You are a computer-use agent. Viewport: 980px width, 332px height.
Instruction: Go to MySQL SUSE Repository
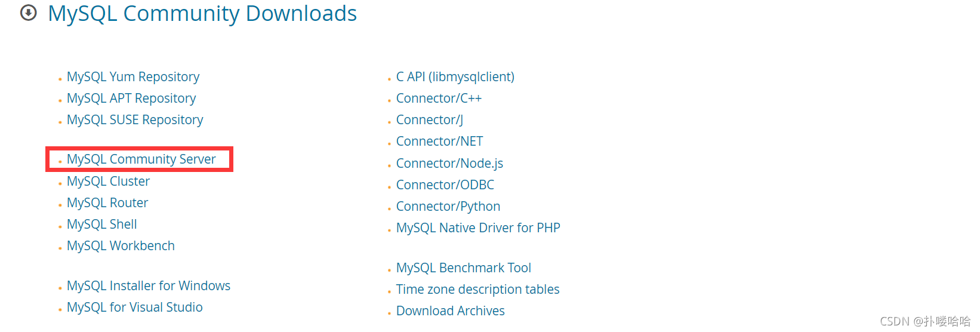click(x=135, y=120)
